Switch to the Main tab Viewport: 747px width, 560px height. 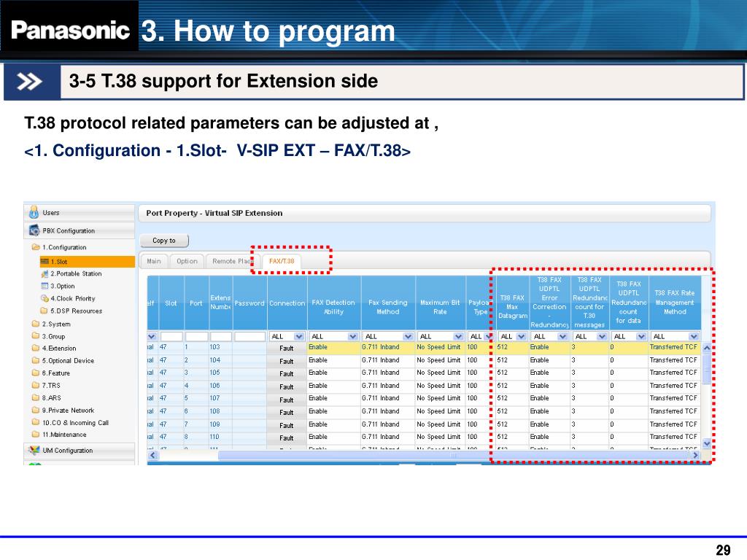coord(154,261)
